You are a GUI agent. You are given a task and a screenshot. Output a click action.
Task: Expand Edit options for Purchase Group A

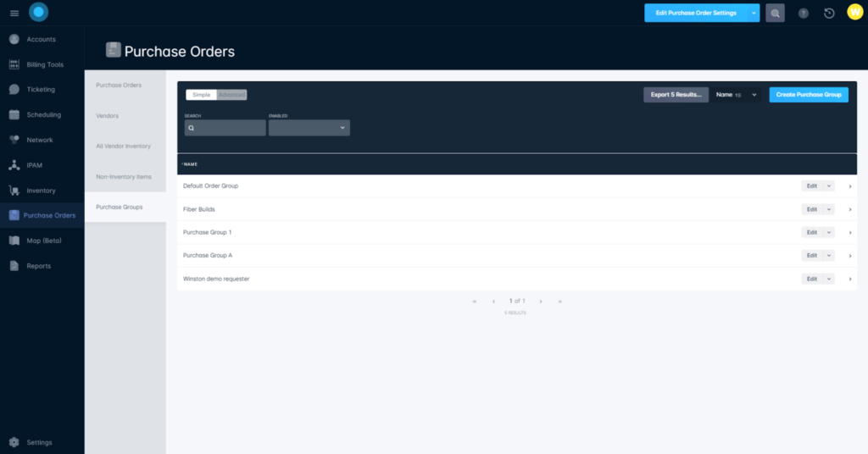tap(829, 256)
